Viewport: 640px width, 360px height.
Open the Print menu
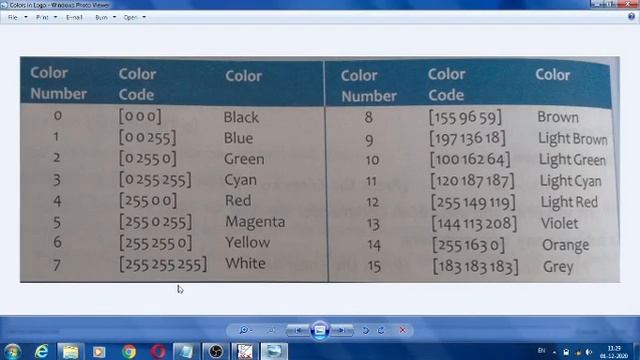pos(46,18)
